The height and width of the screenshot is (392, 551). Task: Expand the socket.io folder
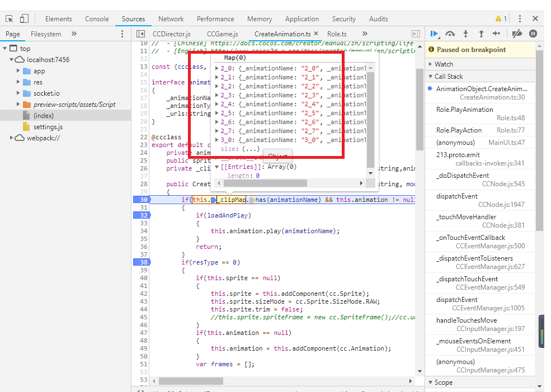(x=18, y=93)
